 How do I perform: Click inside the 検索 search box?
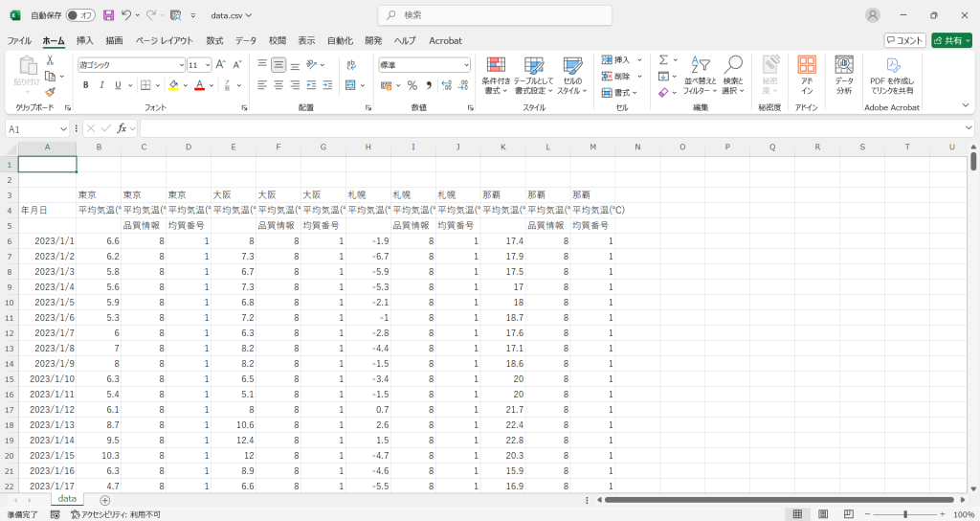click(495, 15)
